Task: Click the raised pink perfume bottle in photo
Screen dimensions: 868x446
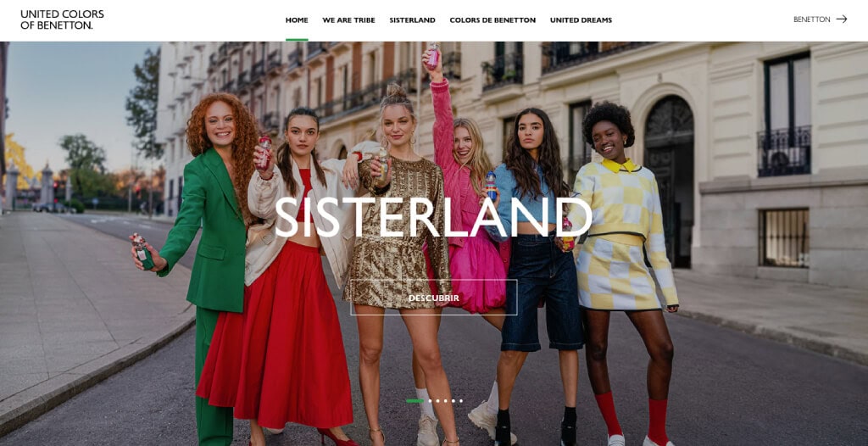Action: 433,57
